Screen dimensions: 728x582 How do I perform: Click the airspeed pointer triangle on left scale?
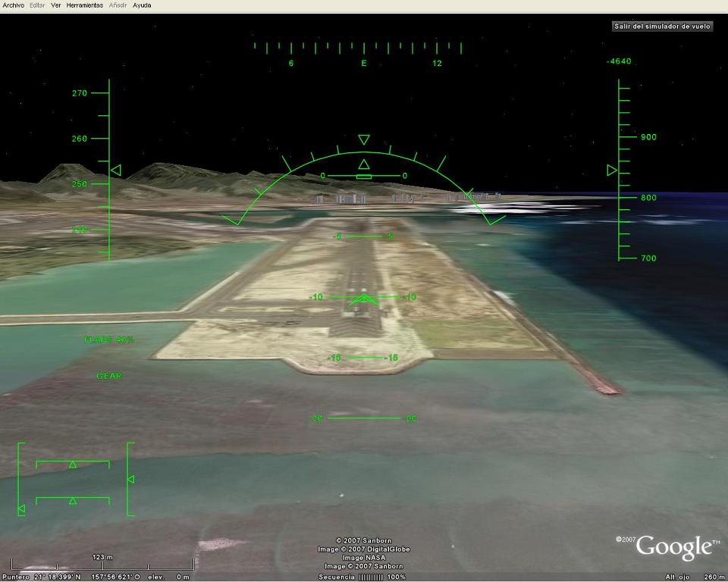pos(116,171)
